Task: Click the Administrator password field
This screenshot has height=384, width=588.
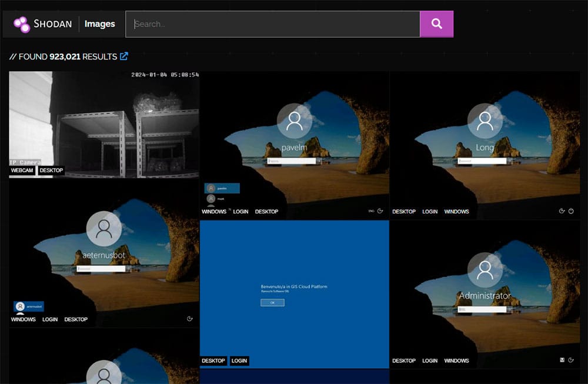Action: click(482, 310)
